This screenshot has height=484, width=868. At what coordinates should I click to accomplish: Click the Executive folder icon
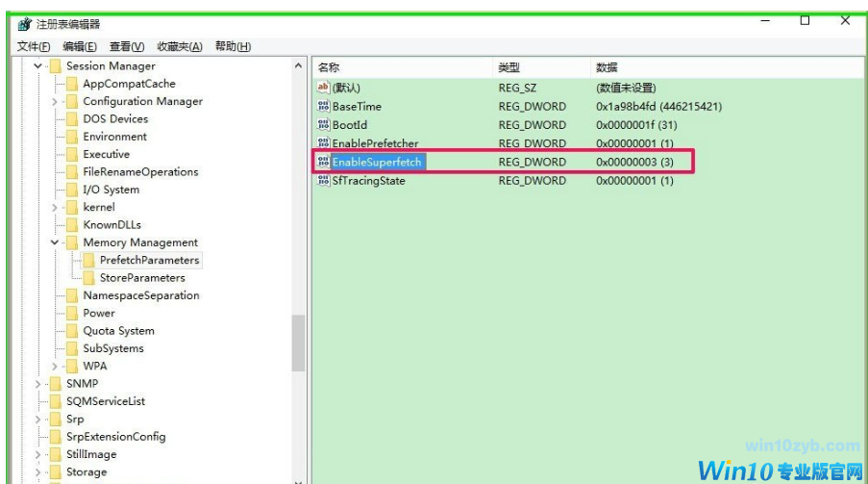coord(72,154)
